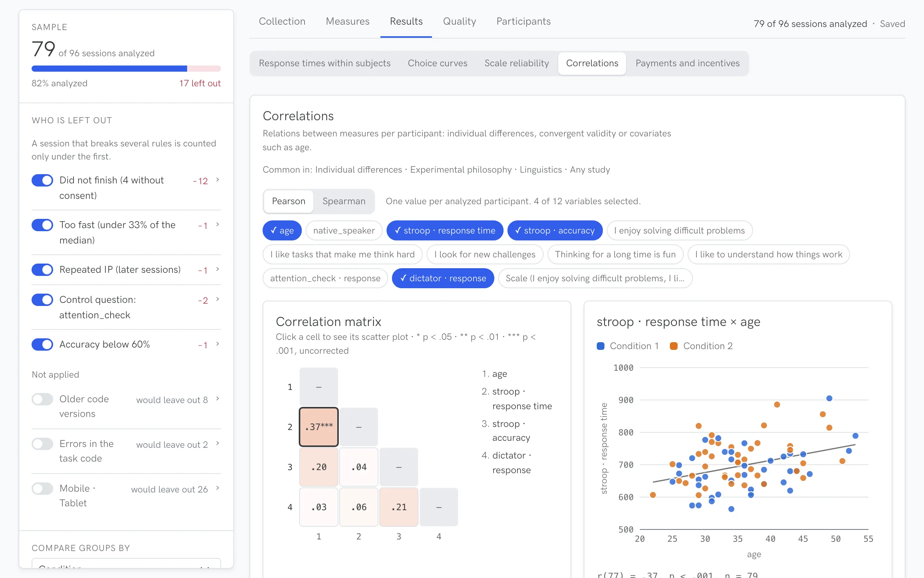Viewport: 924px width, 578px height.
Task: Click the .37*** correlation matrix cell
Action: [x=319, y=427]
